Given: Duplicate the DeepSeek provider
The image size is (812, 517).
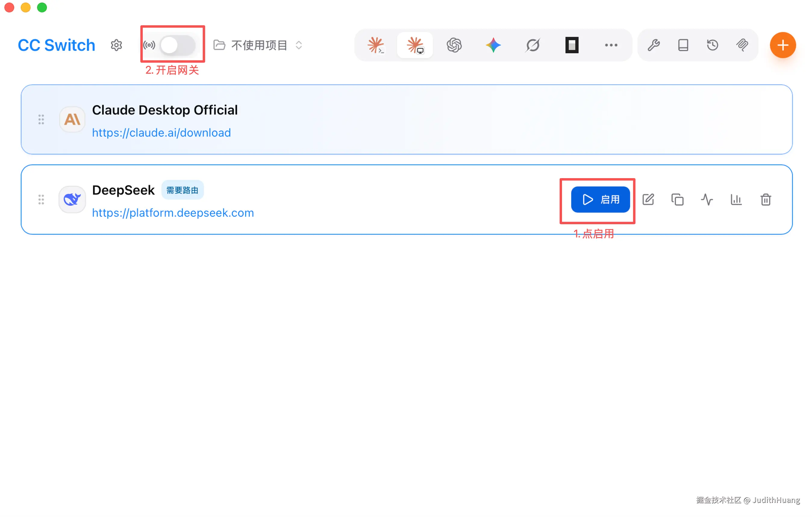Looking at the screenshot, I should click(677, 200).
